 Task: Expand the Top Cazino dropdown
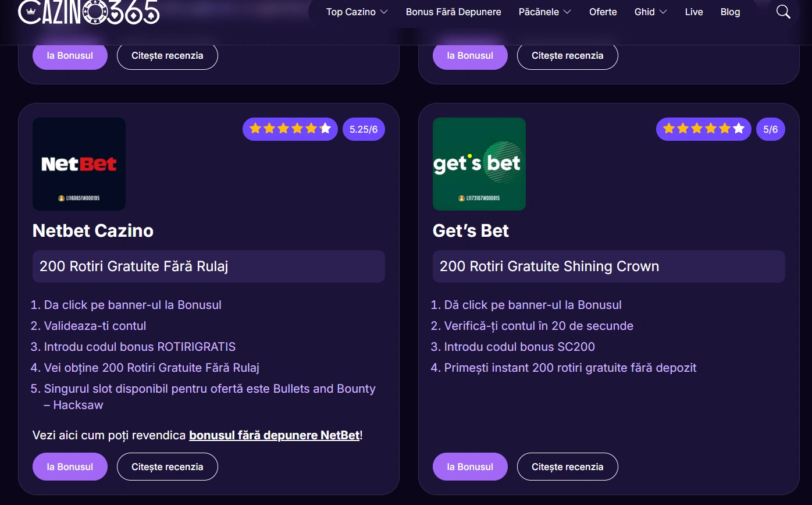pyautogui.click(x=356, y=12)
